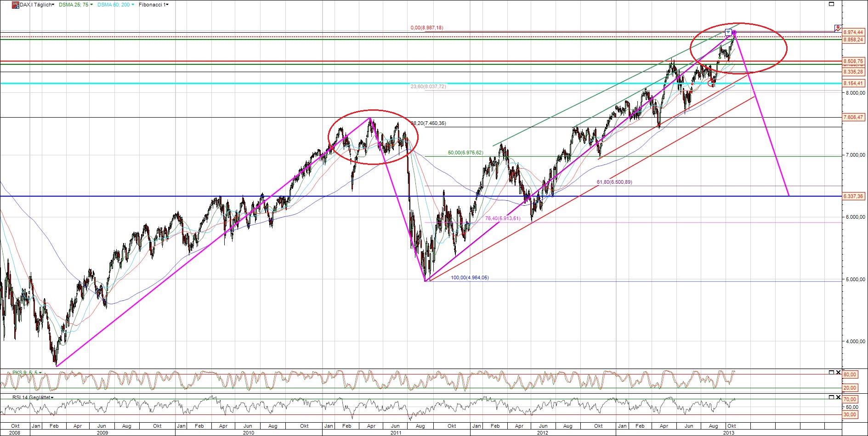Close the PKS indicator panel

click(x=838, y=372)
